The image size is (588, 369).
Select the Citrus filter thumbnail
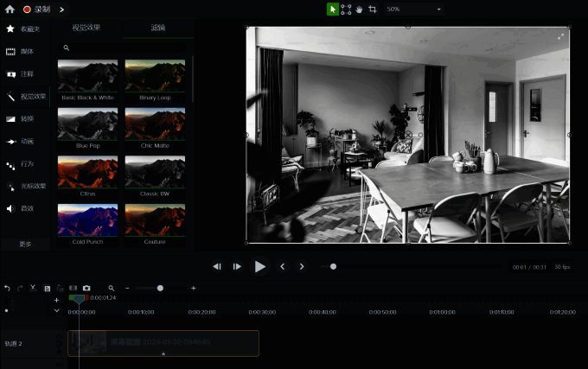[87, 172]
